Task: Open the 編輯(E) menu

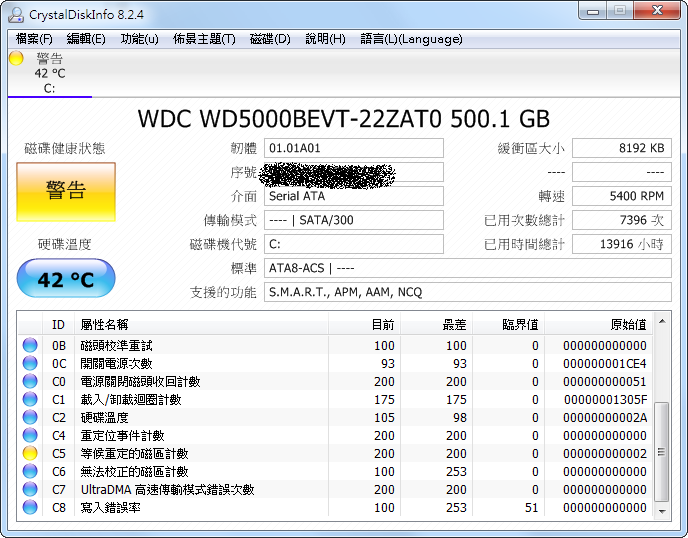Action: click(x=86, y=39)
